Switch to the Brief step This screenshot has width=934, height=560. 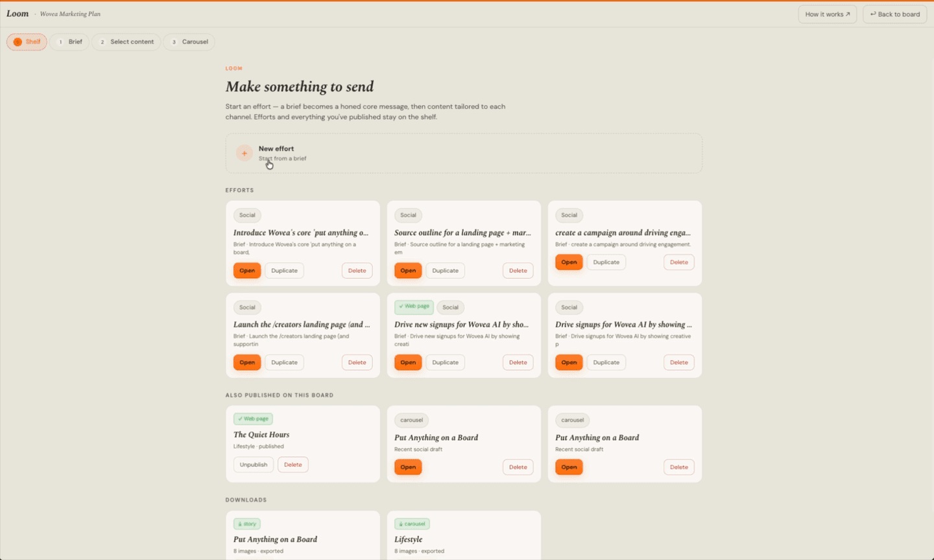(69, 41)
